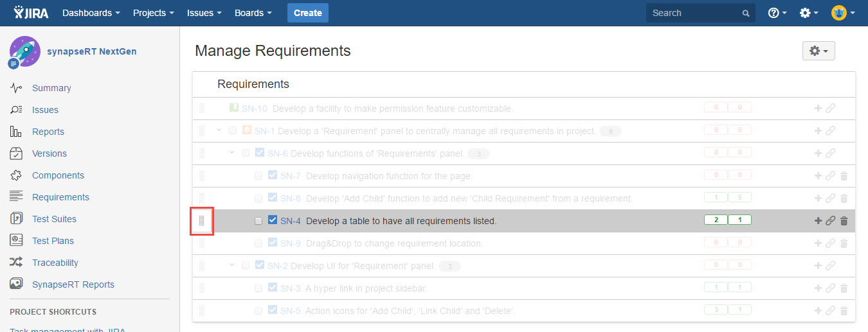
Task: Open the SN-9 issue link
Action: coord(291,243)
